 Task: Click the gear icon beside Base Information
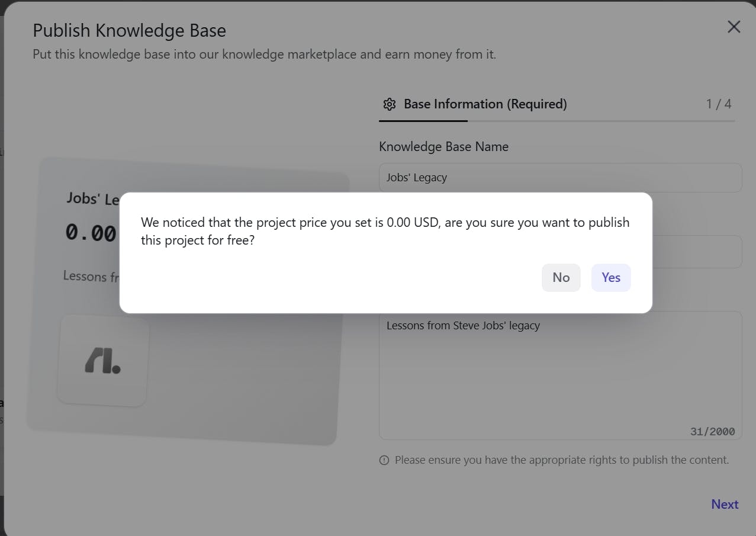point(389,104)
